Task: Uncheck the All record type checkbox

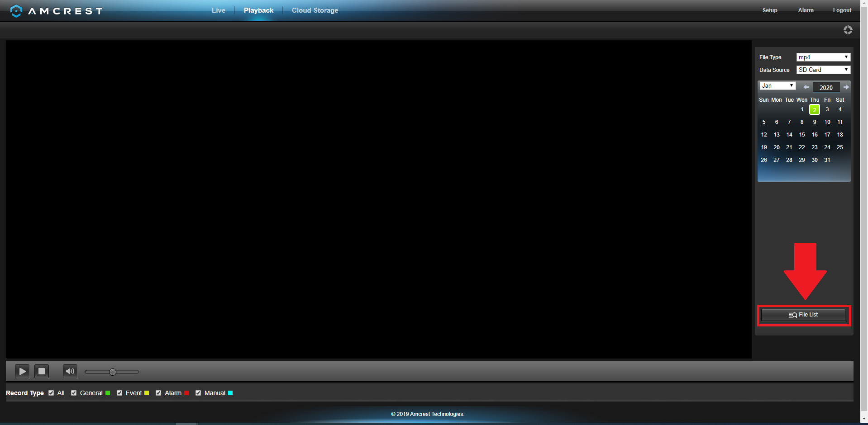Action: (x=51, y=393)
